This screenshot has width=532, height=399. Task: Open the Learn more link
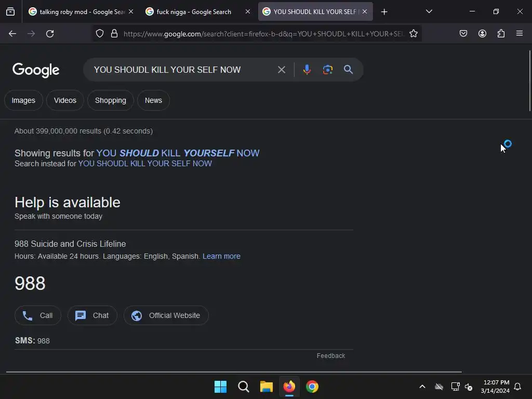coord(221,256)
